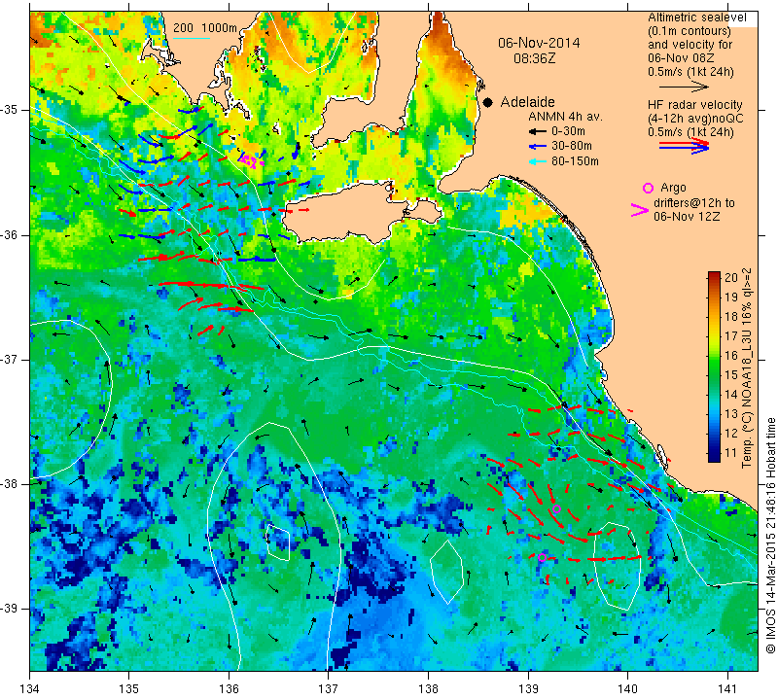Click the Adelaide city label
The height and width of the screenshot is (700, 778).
(527, 102)
